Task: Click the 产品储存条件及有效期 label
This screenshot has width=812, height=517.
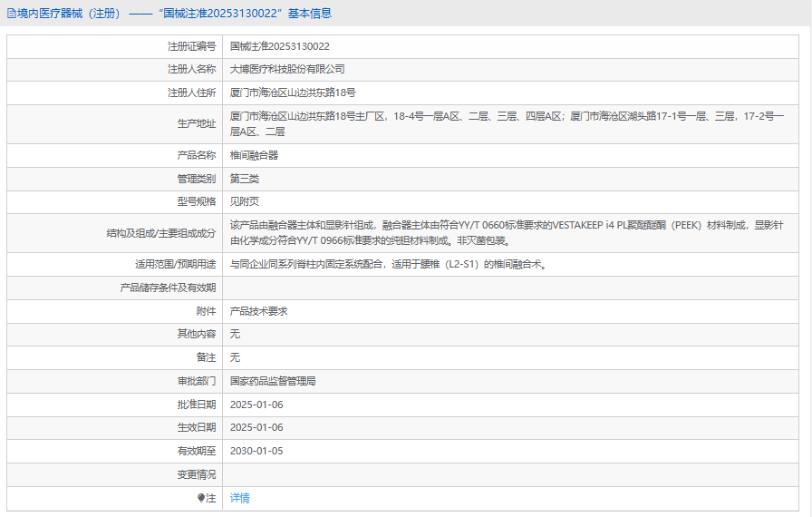Action: click(x=169, y=288)
